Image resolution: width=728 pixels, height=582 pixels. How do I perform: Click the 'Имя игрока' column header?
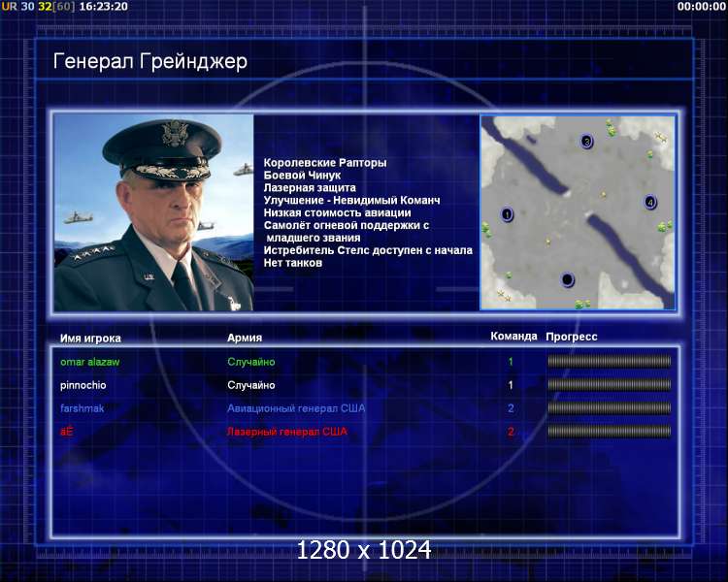90,339
